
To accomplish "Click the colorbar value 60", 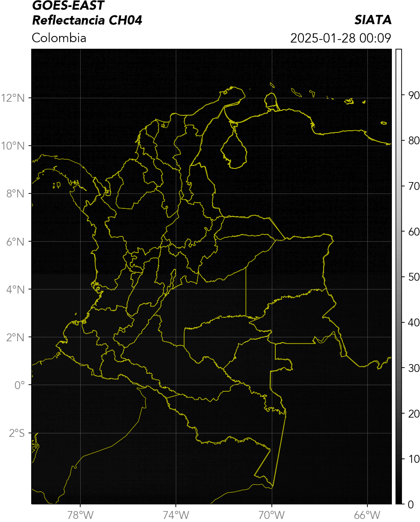I will click(x=414, y=232).
